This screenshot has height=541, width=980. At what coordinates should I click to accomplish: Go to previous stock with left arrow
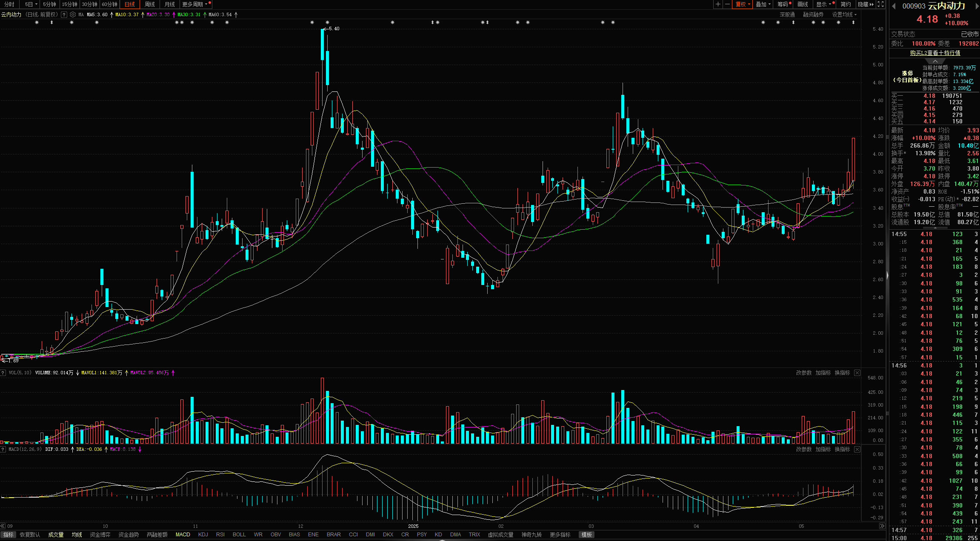[894, 6]
